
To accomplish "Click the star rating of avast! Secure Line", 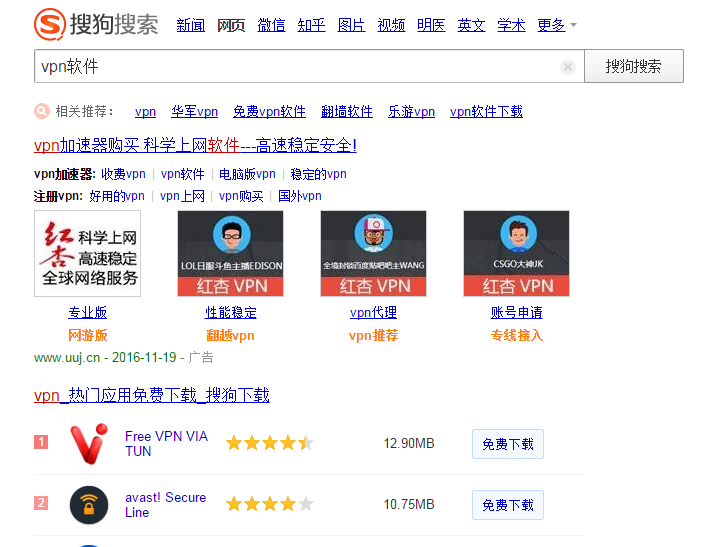I will point(269,504).
